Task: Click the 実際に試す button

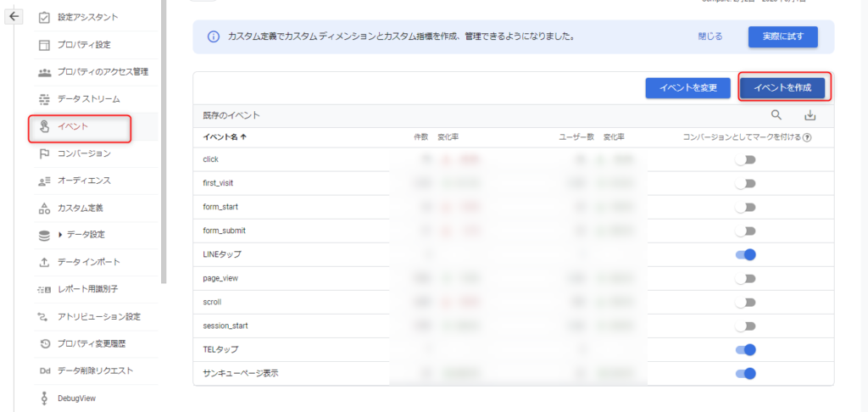Action: tap(782, 36)
